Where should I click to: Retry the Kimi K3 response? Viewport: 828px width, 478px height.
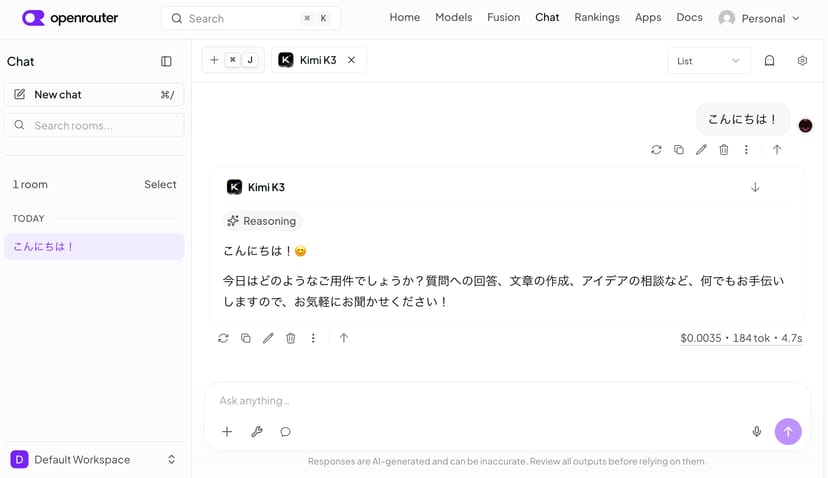click(x=223, y=338)
